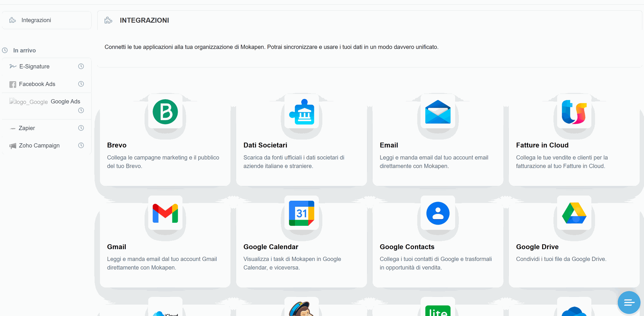
Task: Open the Dati Societari integration title
Action: (265, 145)
